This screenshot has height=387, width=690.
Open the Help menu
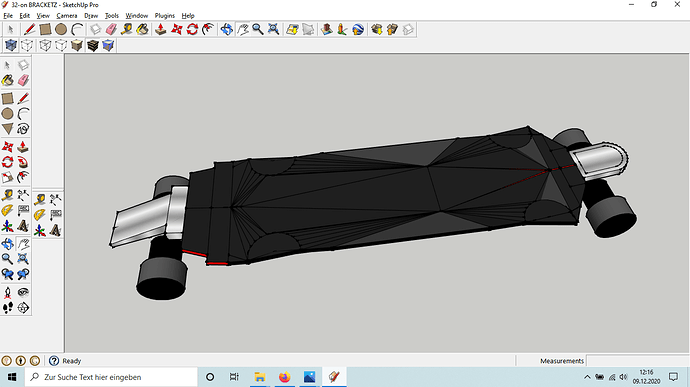188,15
